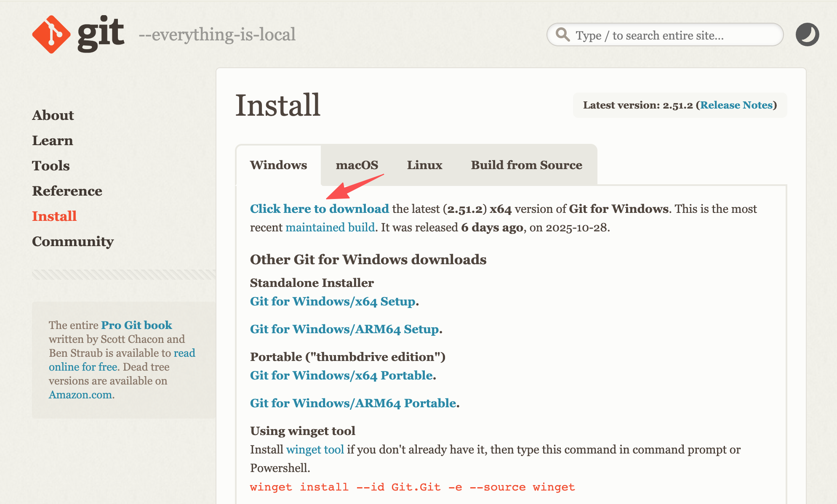Open the winget tool link
Viewport: 837px width, 504px height.
[315, 449]
